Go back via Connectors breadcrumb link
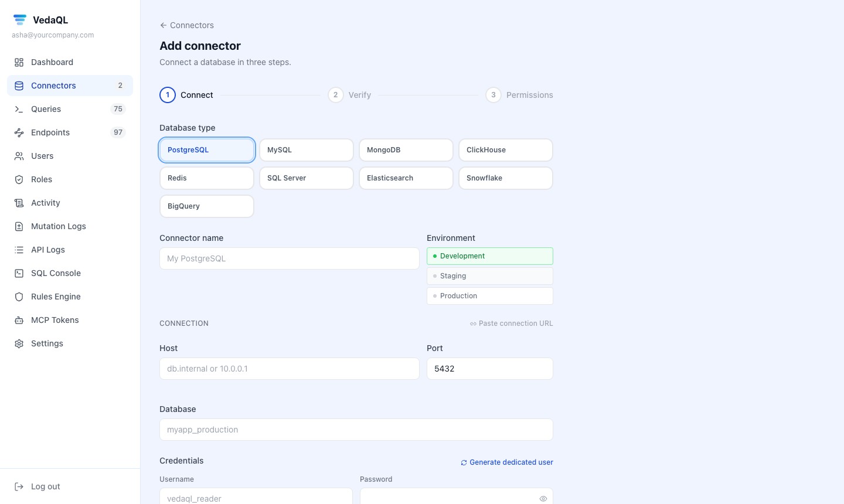 186,25
